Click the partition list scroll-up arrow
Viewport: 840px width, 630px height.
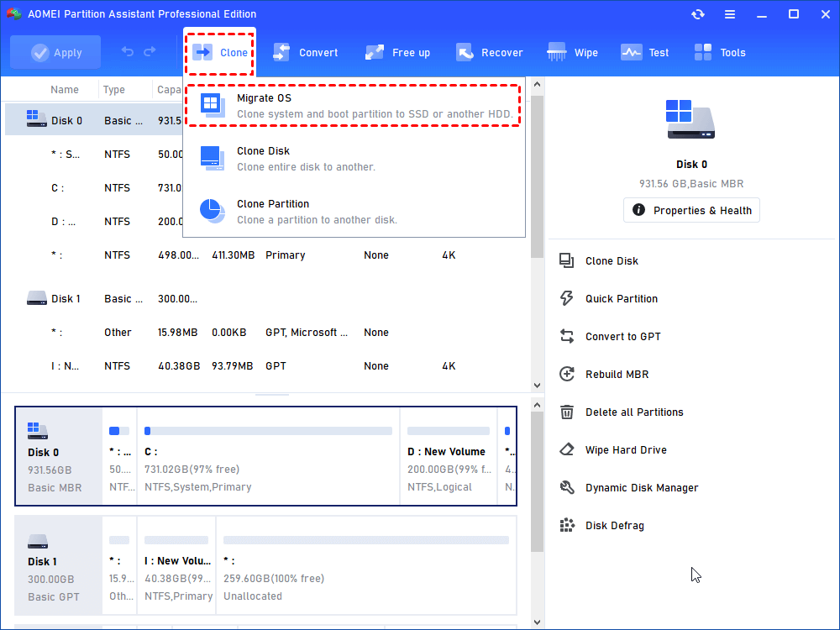(537, 84)
